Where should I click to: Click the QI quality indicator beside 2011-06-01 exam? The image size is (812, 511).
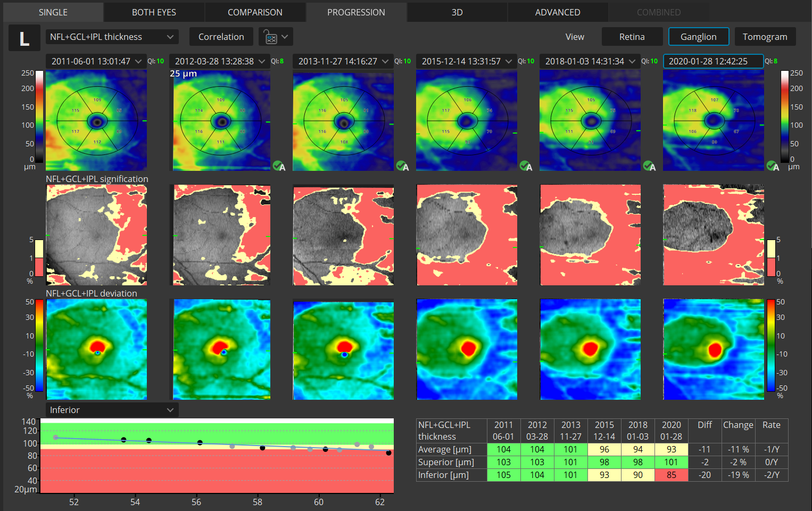point(156,61)
